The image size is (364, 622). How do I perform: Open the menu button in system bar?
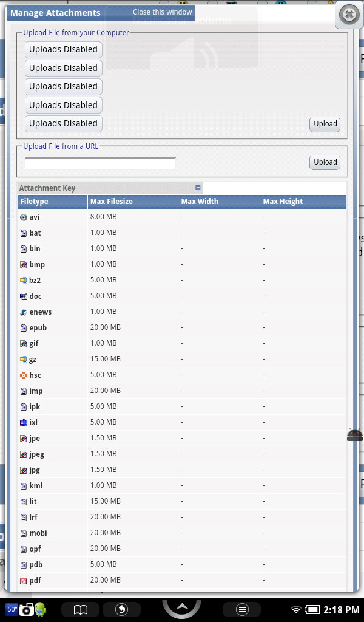[x=242, y=610]
